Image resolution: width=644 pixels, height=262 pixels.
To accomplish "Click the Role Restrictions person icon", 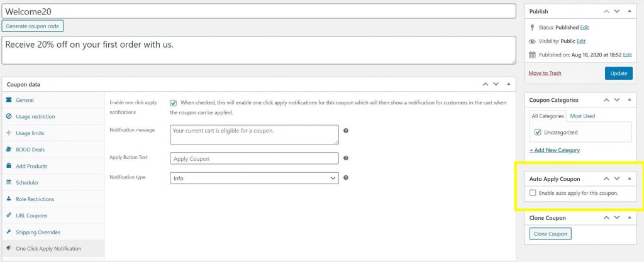I will (x=9, y=199).
